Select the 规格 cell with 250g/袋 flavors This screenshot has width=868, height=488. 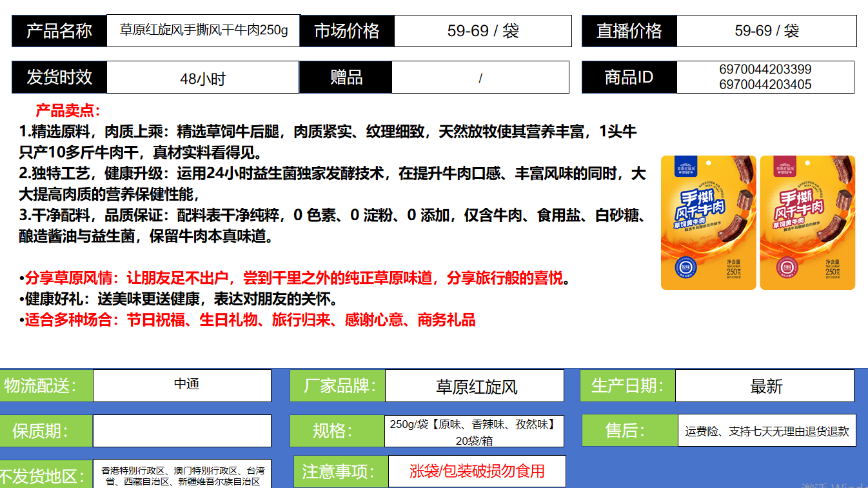click(474, 431)
